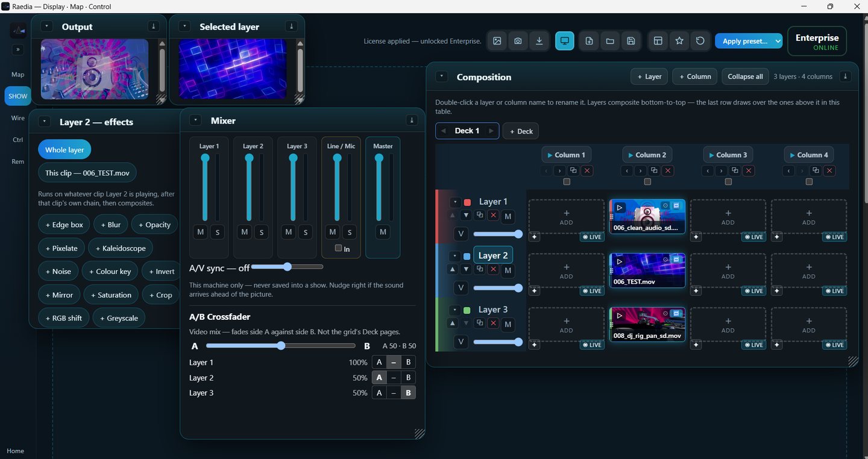Screen dimensions: 868x459
Task: Click the Master channel fader
Action: click(379, 187)
